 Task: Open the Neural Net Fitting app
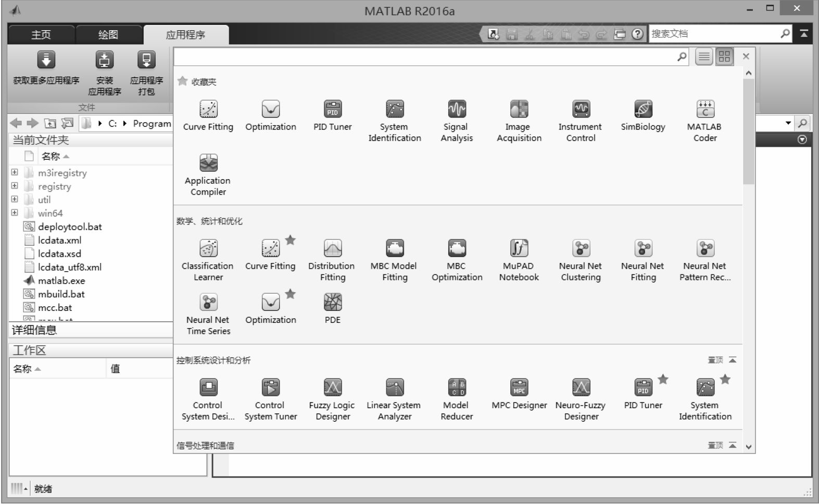click(x=643, y=260)
